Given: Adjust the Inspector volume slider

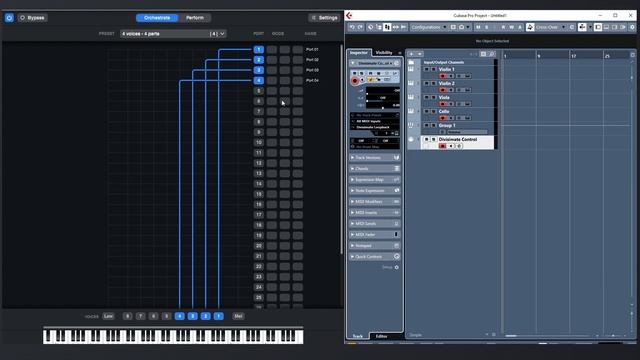Looking at the screenshot, I should (x=382, y=91).
